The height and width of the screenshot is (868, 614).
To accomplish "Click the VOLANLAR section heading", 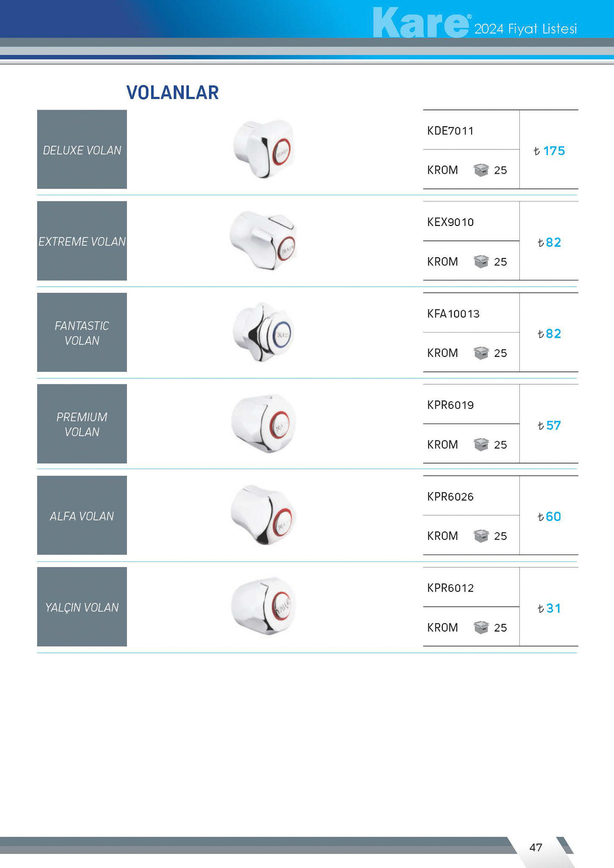I will click(173, 92).
